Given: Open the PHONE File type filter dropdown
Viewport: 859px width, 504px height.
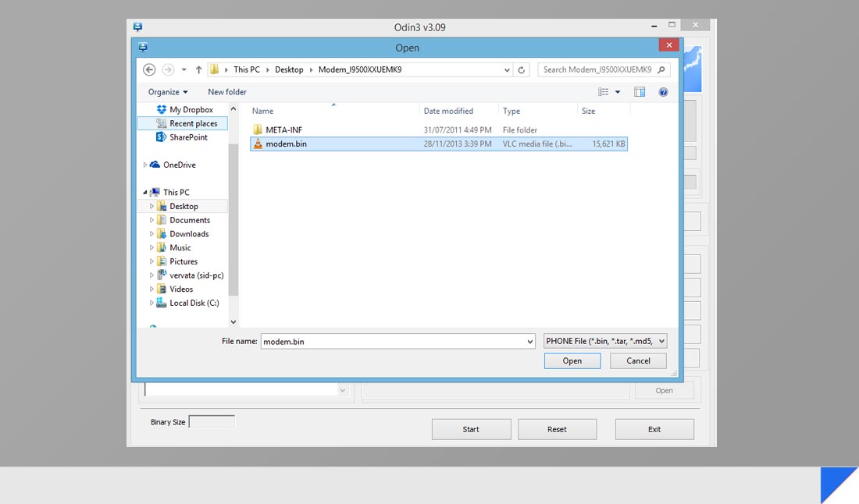Looking at the screenshot, I should 605,341.
